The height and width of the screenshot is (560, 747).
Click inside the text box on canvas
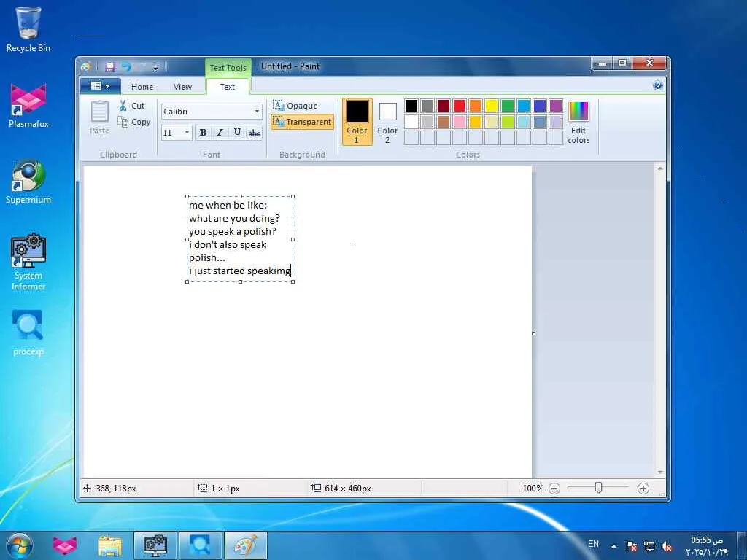239,238
